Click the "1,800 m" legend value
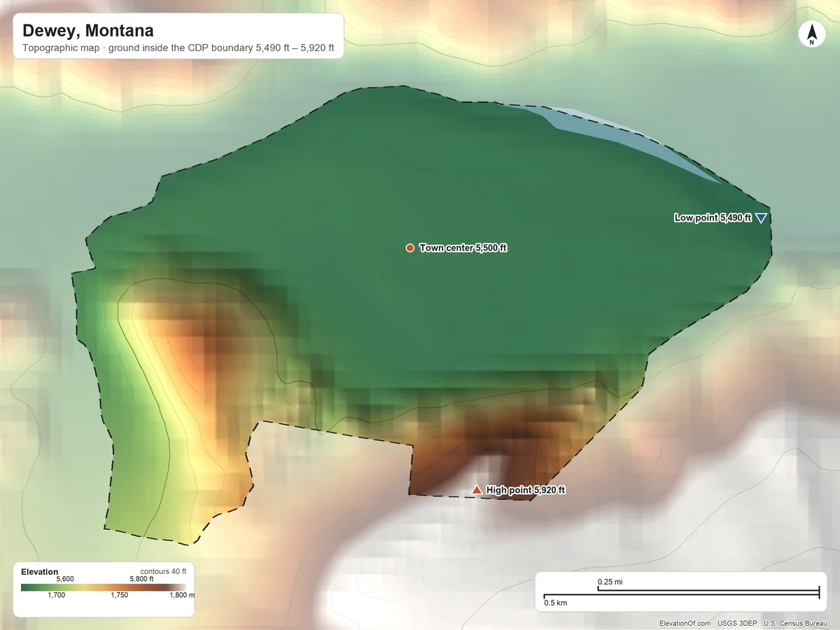The height and width of the screenshot is (630, 840). pos(182,595)
